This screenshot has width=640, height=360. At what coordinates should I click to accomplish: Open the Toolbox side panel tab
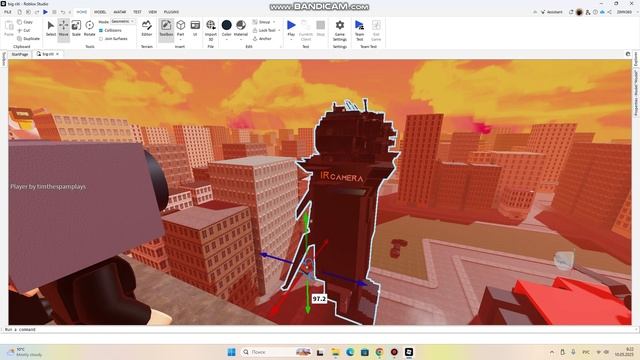pyautogui.click(x=4, y=59)
